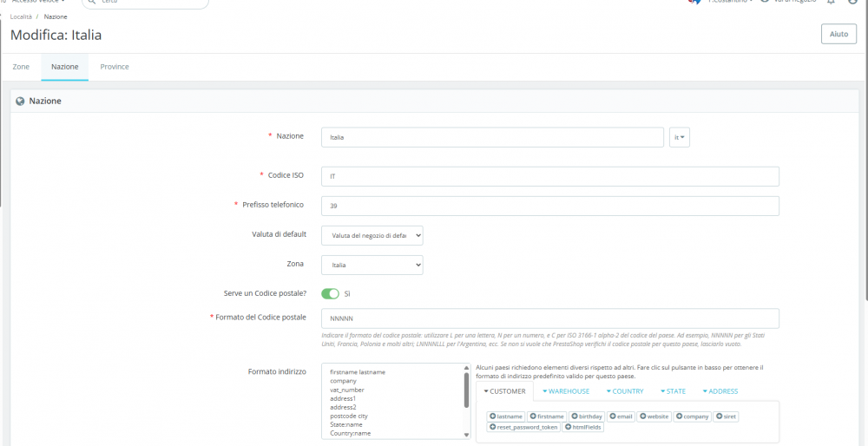Add the birthday field tag
868x446 pixels.
[x=587, y=416]
